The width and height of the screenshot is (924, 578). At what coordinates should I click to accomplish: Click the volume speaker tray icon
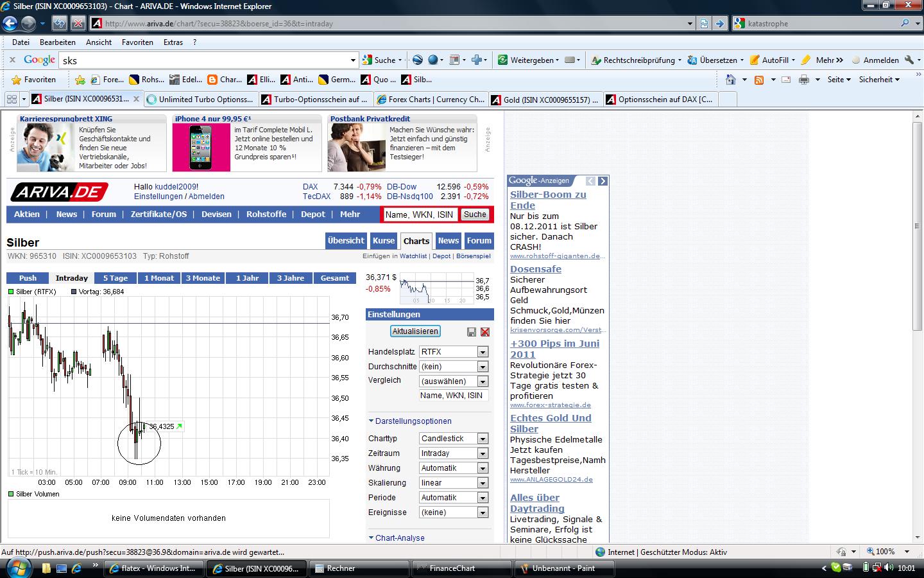point(889,568)
